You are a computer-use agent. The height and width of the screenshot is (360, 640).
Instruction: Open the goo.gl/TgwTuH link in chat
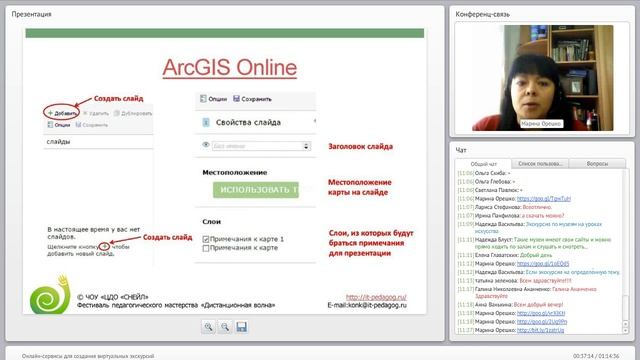point(544,199)
